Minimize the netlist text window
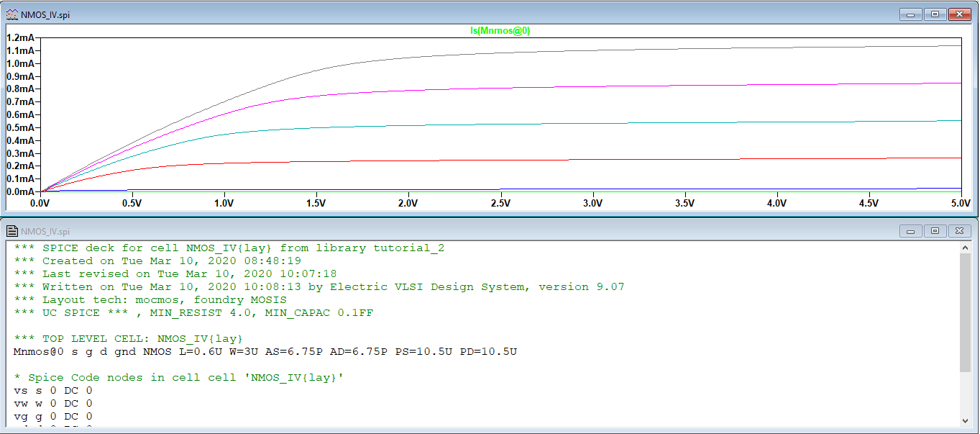 910,231
